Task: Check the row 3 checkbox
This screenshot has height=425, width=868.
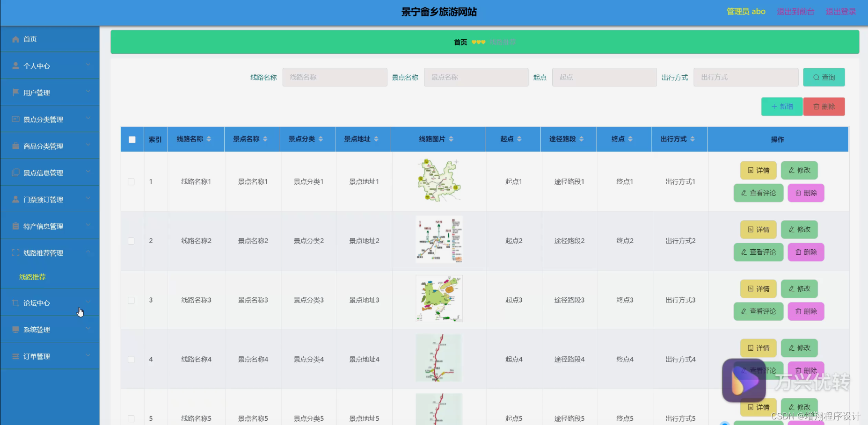Action: [131, 300]
